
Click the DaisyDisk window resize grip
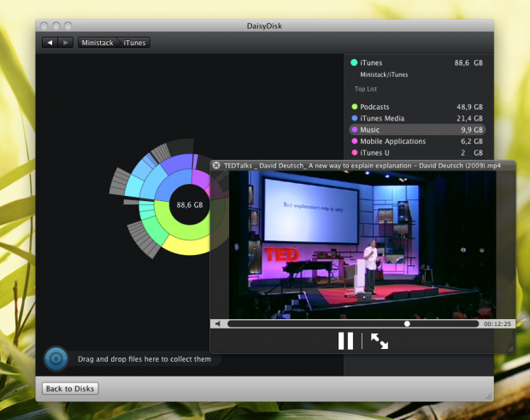click(x=489, y=396)
